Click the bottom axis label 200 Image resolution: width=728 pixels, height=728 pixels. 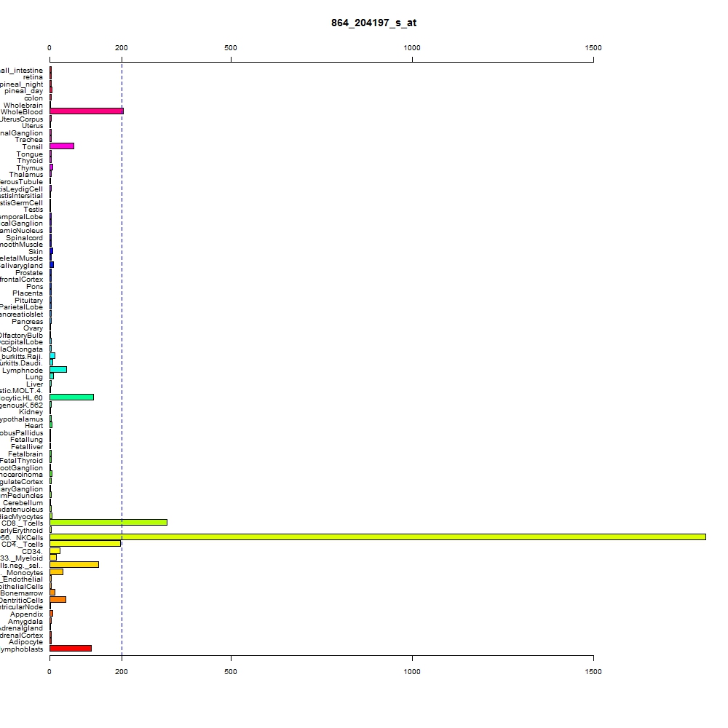tap(122, 672)
